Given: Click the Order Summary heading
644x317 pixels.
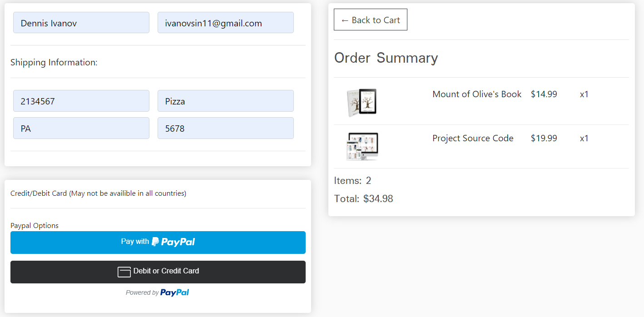Looking at the screenshot, I should 386,58.
